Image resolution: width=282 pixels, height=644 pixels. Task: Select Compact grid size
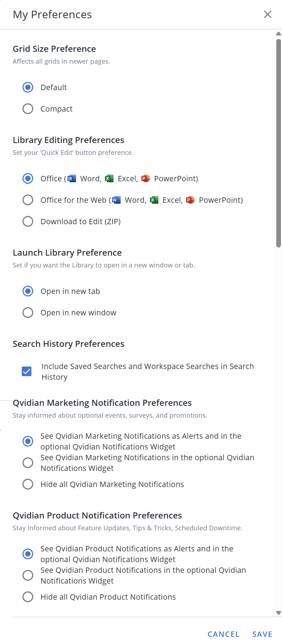click(28, 109)
